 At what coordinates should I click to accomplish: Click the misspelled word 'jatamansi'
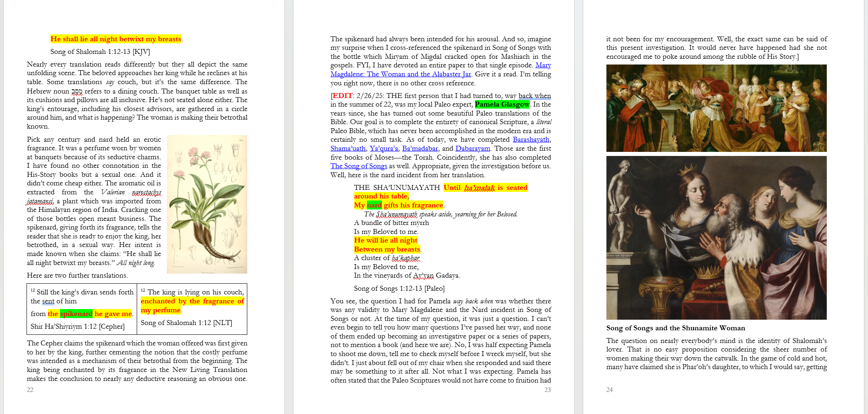point(40,201)
